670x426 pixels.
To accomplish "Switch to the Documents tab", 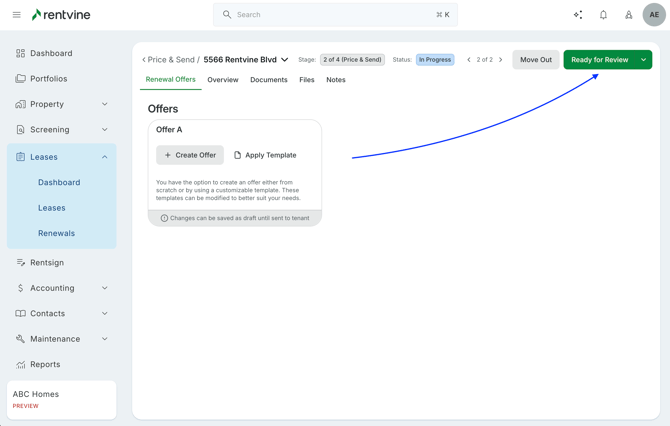I will [x=268, y=80].
